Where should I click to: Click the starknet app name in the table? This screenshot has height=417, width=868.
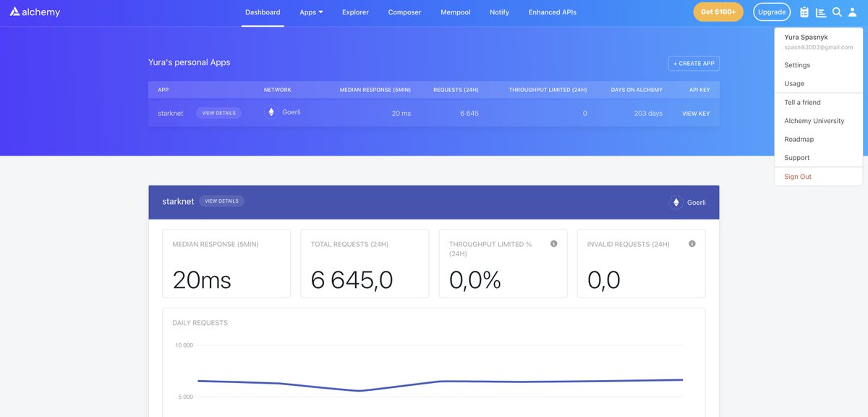point(170,114)
